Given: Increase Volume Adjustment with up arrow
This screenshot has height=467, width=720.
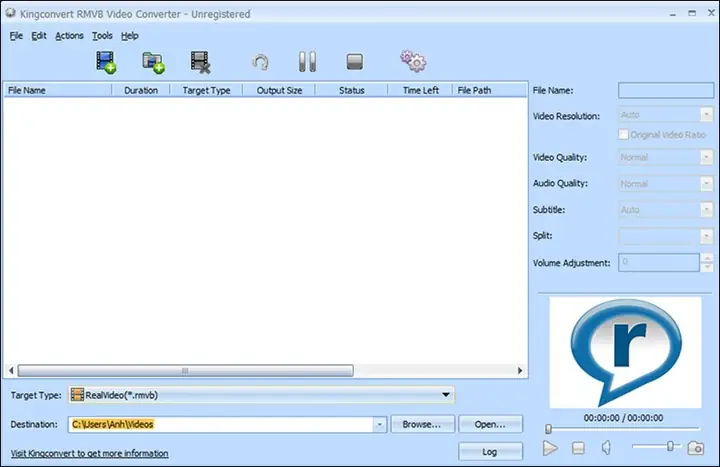Looking at the screenshot, I should click(707, 259).
